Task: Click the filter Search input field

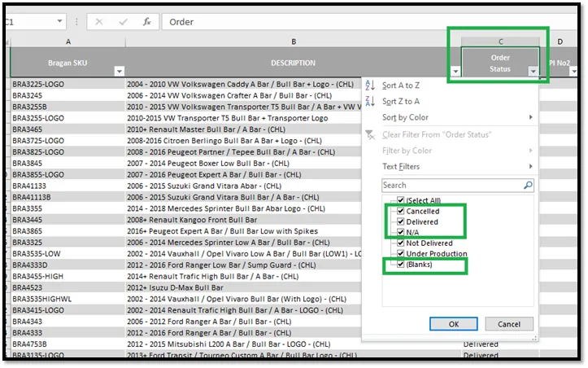Action: click(458, 185)
